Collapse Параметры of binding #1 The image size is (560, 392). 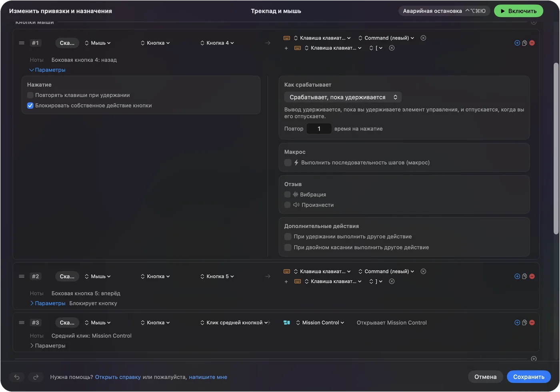47,70
